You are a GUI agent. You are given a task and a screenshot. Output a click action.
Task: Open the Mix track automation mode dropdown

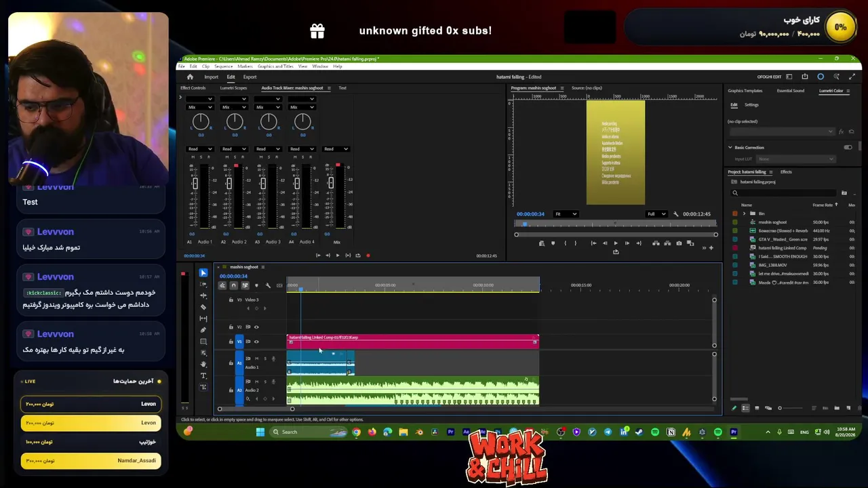pos(336,148)
